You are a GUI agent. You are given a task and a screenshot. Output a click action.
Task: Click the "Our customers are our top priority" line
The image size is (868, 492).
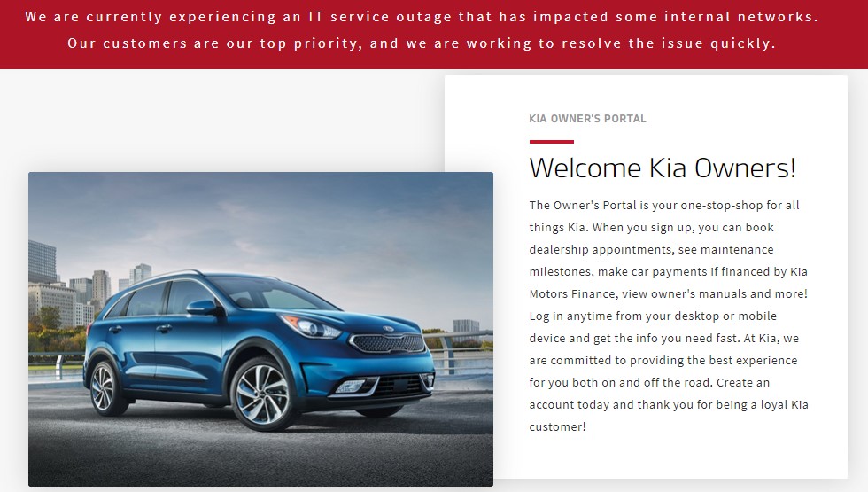[x=422, y=43]
